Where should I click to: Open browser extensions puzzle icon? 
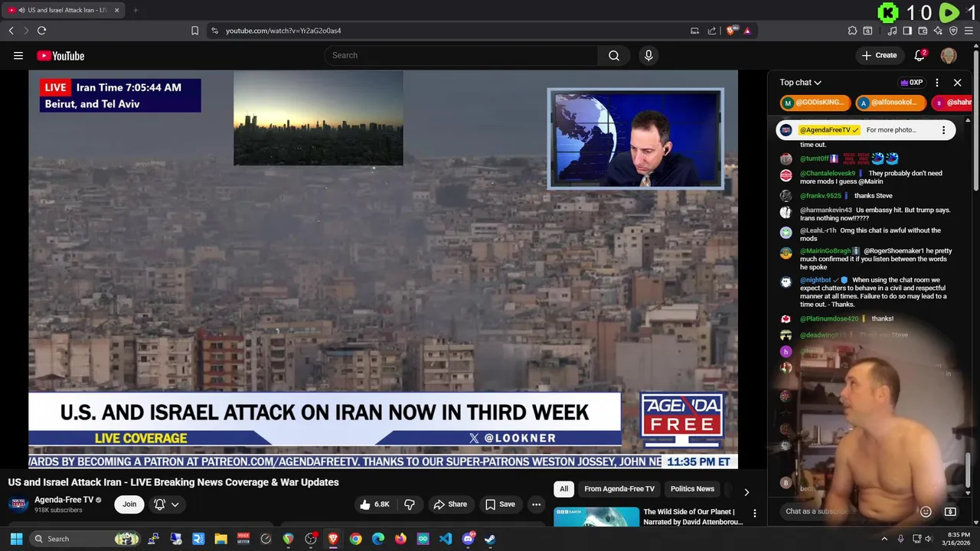pyautogui.click(x=852, y=31)
